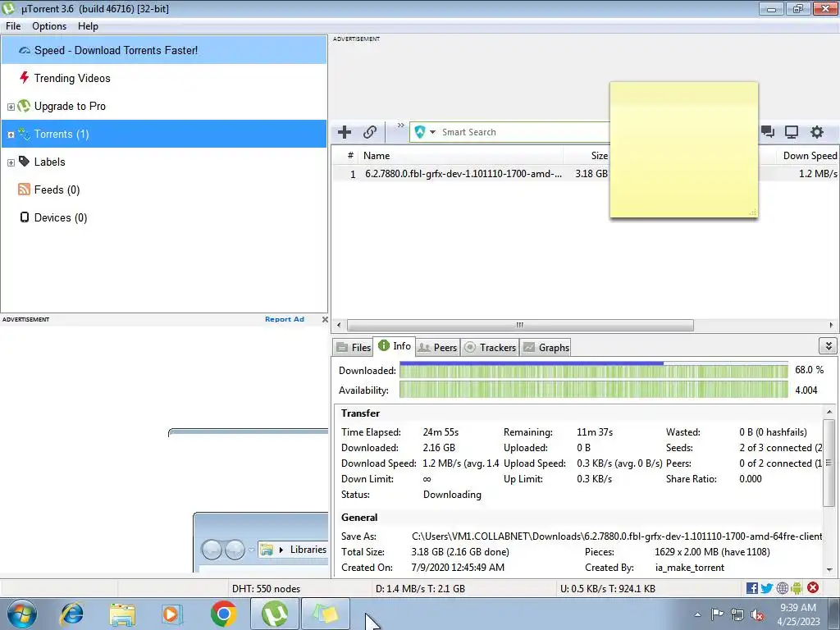Click the Add Torrent plus icon
Screen dimensions: 840x630
pos(345,132)
